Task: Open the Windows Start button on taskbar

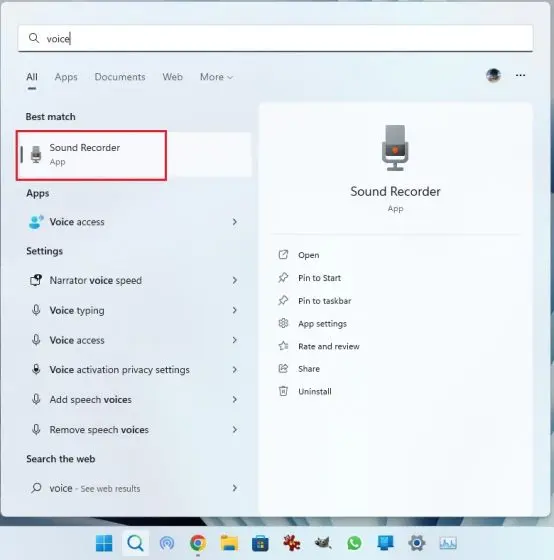Action: 104,543
